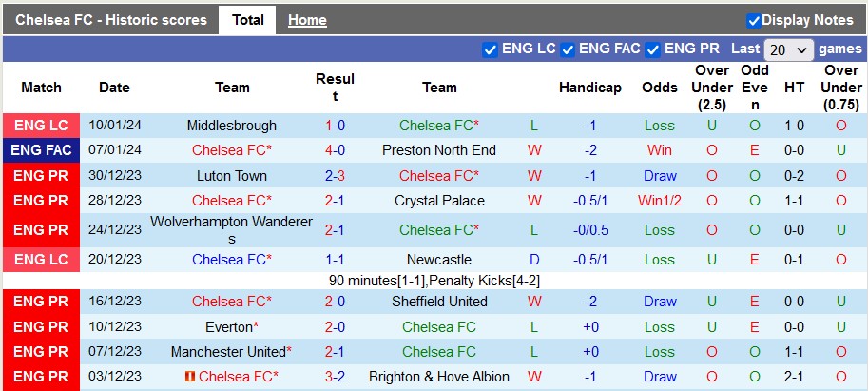
Task: Open the Sheffield United team link
Action: pyautogui.click(x=439, y=302)
